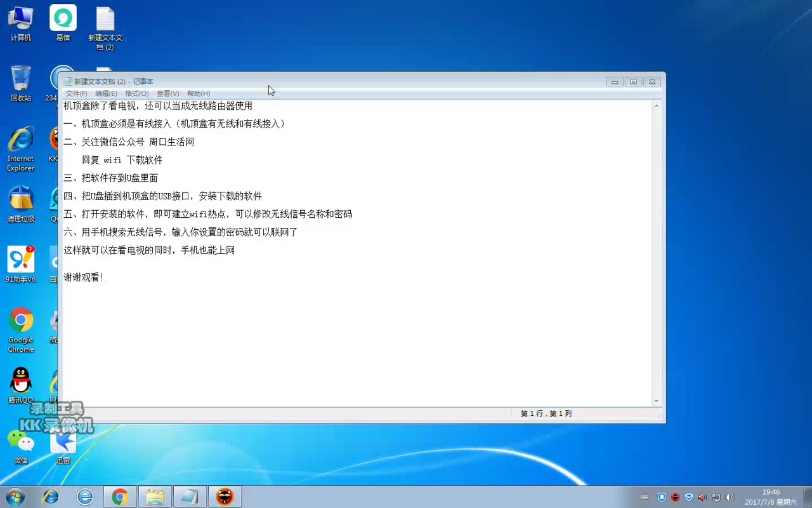Open the file explorer taskbar icon
Viewport: 812px width, 508px height.
155,497
